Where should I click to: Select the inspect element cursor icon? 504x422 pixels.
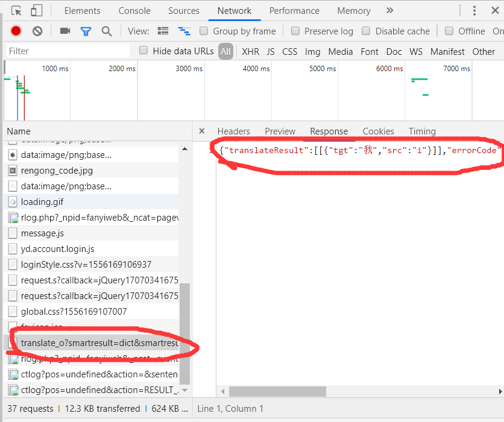pyautogui.click(x=16, y=11)
